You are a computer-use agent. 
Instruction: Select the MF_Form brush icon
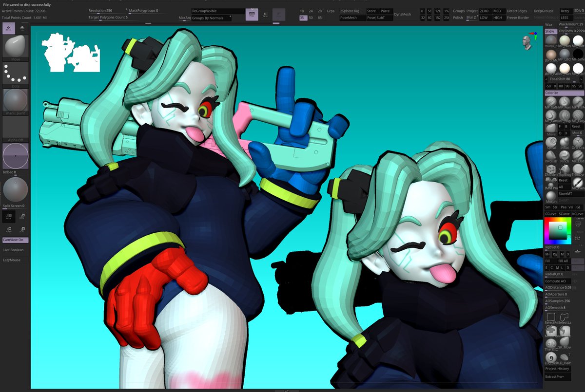[565, 102]
